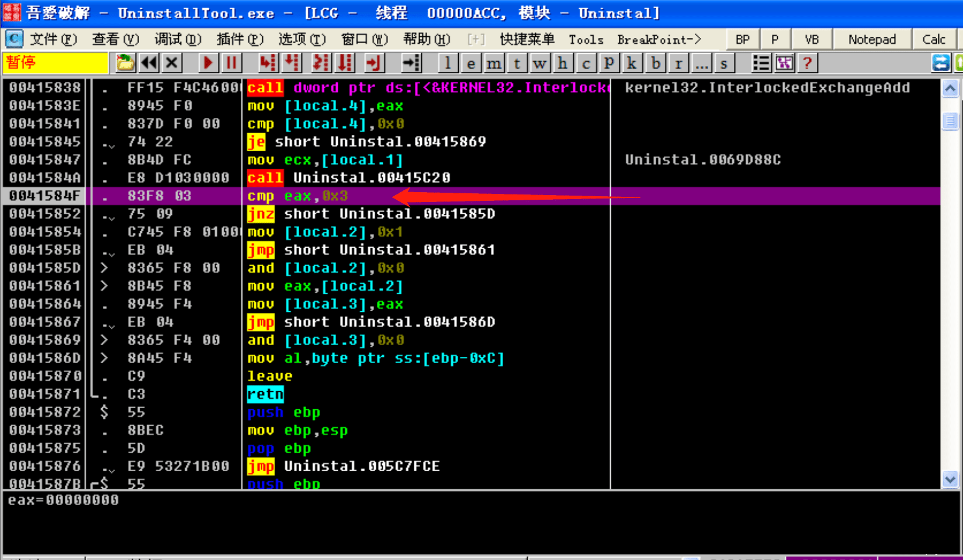
Task: Click the 'eax=00000000' info line
Action: [63, 500]
